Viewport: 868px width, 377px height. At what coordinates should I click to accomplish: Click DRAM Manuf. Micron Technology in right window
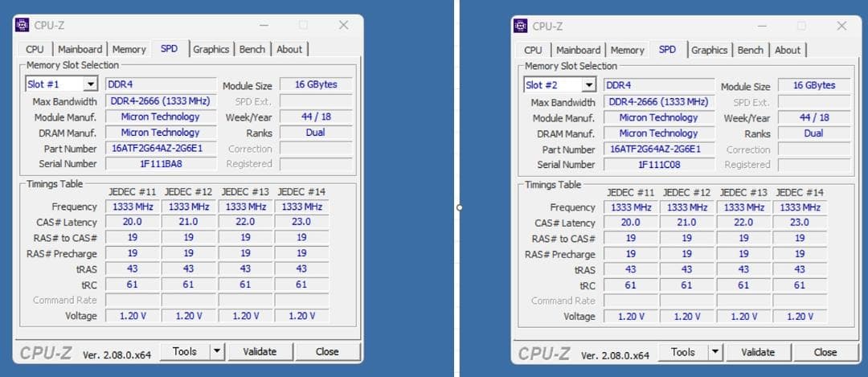tap(659, 133)
